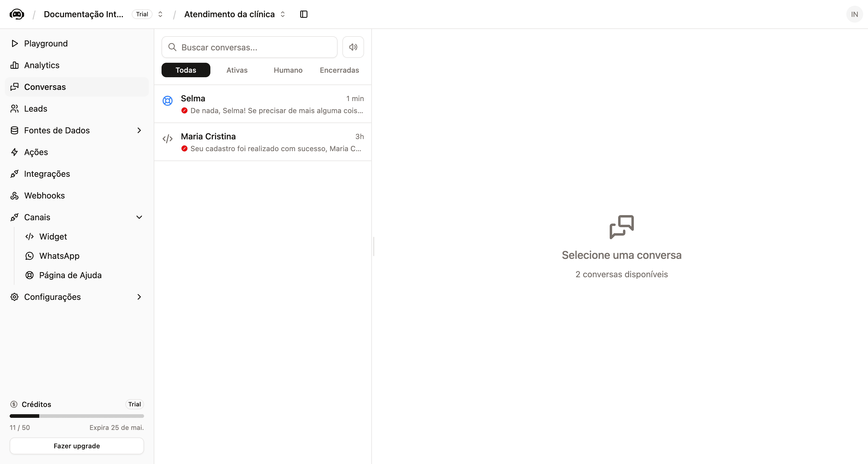The width and height of the screenshot is (868, 464).
Task: Click the Conversas chat bubbles icon
Action: pos(14,87)
